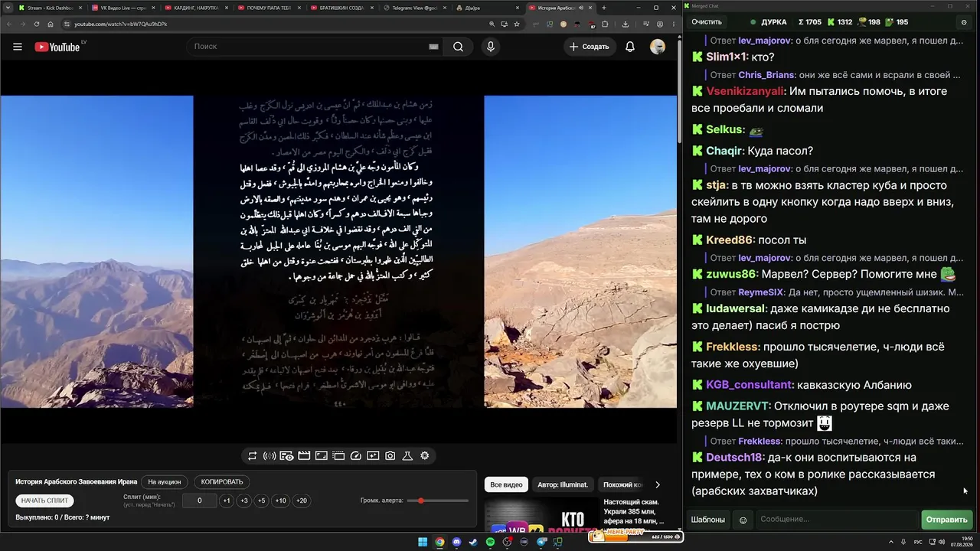The width and height of the screenshot is (980, 551).
Task: Open Chrome downloads
Action: (x=626, y=24)
